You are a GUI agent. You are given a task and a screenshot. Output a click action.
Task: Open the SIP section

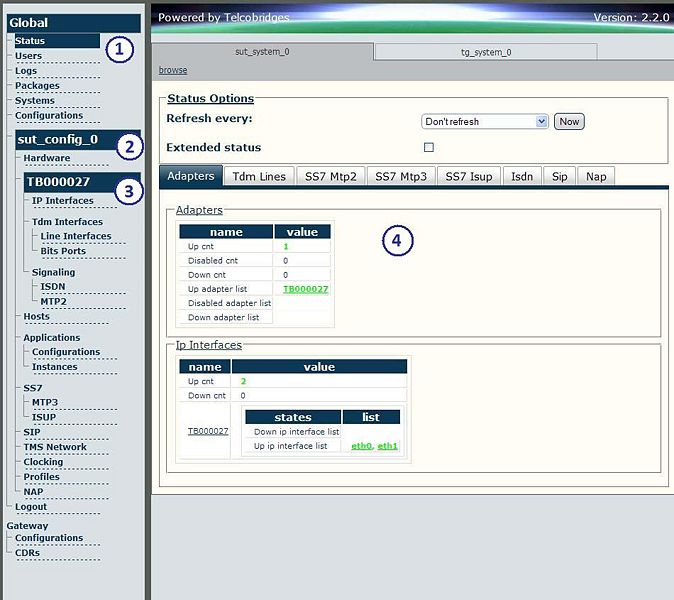[32, 432]
